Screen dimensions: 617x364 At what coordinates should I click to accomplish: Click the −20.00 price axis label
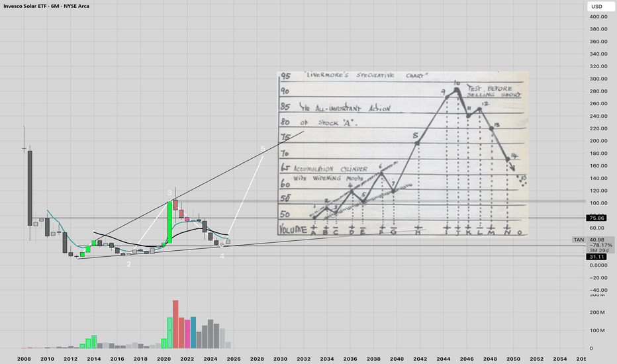coord(598,278)
